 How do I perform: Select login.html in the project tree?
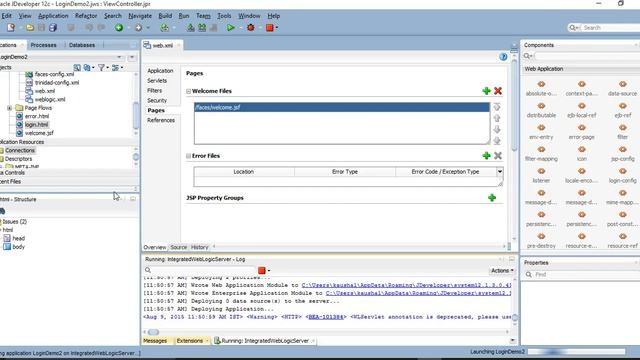coord(36,124)
